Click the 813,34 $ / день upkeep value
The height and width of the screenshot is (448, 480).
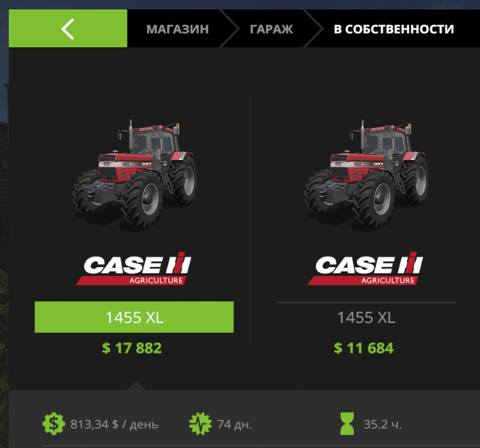click(115, 425)
